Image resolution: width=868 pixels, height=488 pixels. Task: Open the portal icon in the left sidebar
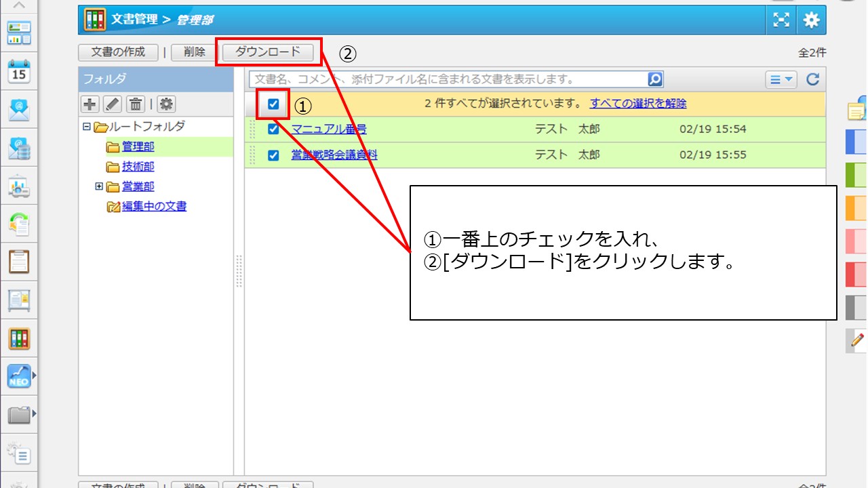[19, 33]
